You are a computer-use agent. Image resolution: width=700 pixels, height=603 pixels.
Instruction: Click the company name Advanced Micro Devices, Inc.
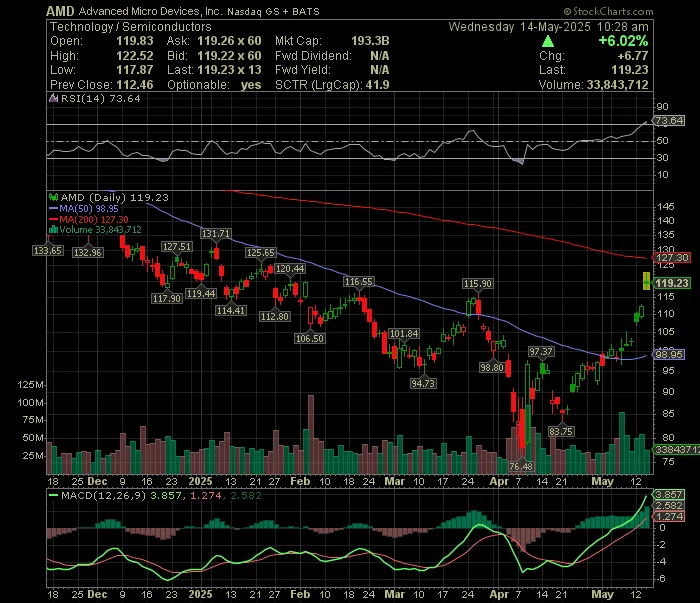[x=150, y=12]
